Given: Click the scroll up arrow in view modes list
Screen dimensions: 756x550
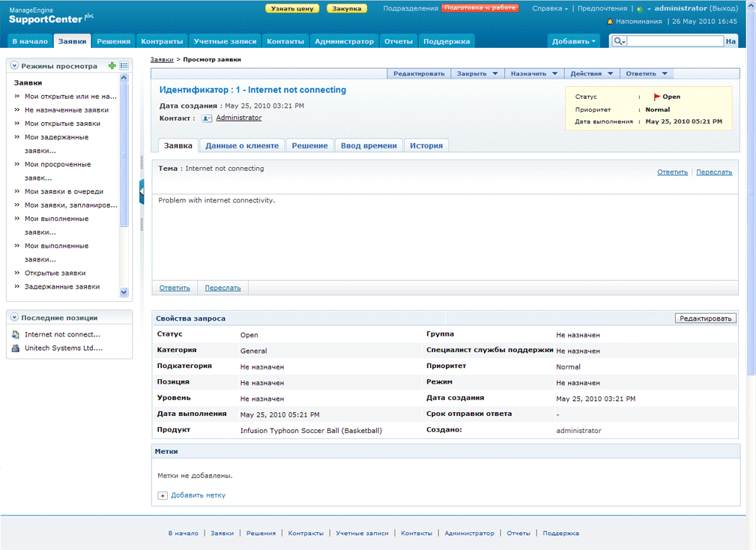Looking at the screenshot, I should pyautogui.click(x=124, y=78).
